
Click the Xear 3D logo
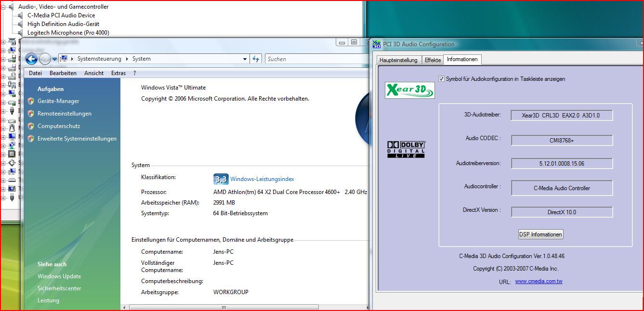[x=410, y=90]
